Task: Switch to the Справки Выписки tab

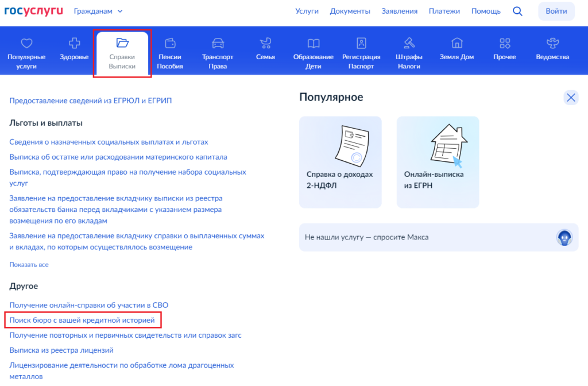Action: click(122, 53)
